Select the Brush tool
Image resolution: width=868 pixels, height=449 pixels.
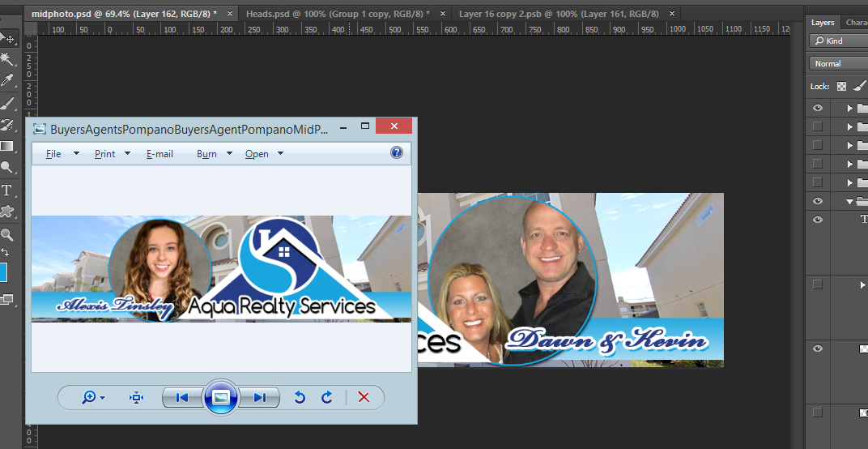pyautogui.click(x=6, y=103)
